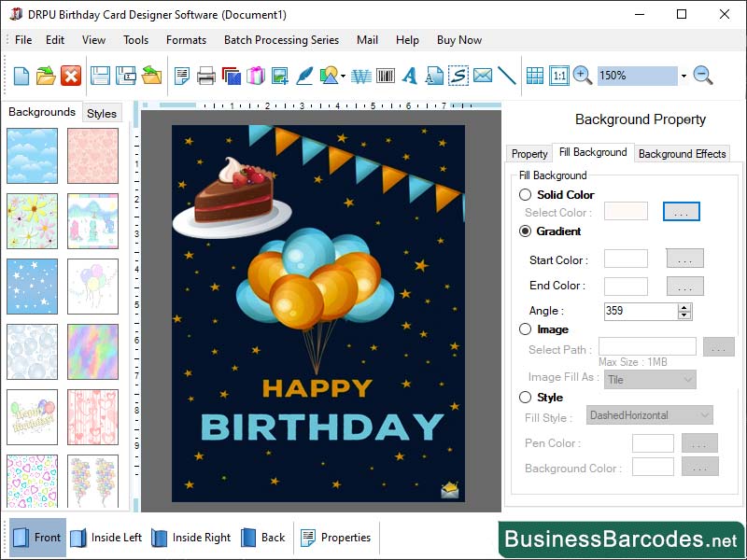Viewport: 747px width, 560px height.
Task: Open the email envelope icon on toolbar
Action: tap(482, 76)
